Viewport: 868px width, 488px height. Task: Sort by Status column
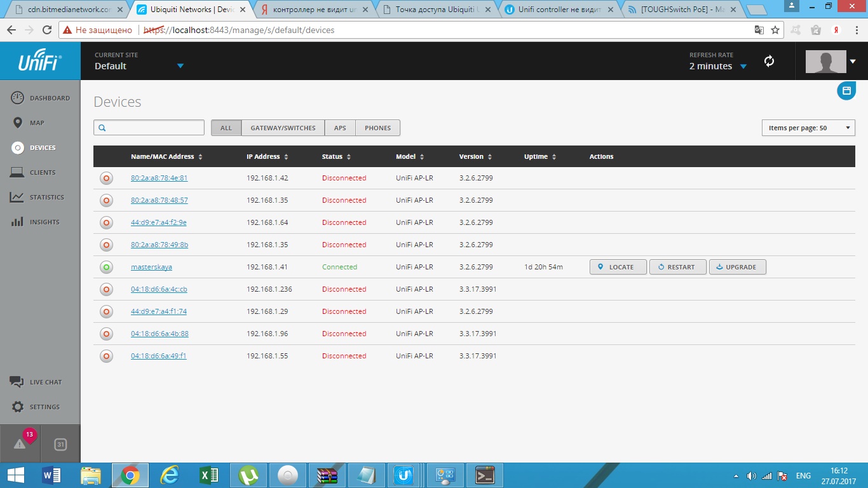click(x=337, y=156)
